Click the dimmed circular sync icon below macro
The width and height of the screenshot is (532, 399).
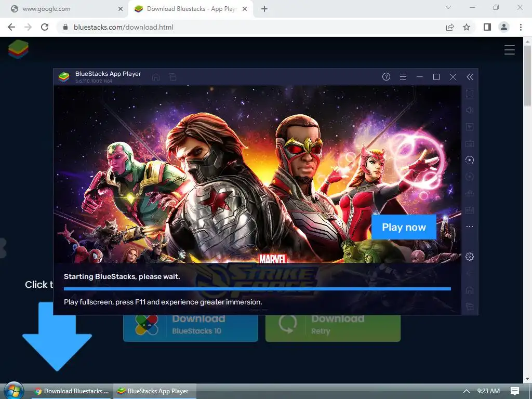470,177
